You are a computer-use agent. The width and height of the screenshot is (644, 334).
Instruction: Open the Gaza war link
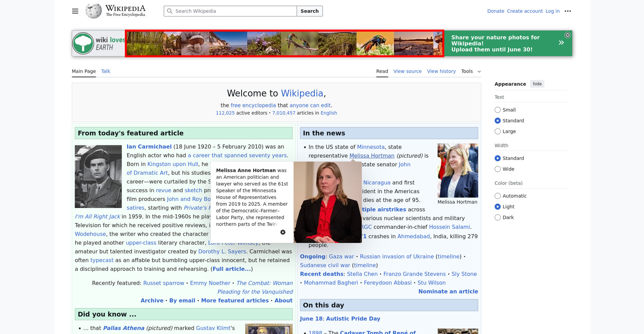tap(341, 257)
